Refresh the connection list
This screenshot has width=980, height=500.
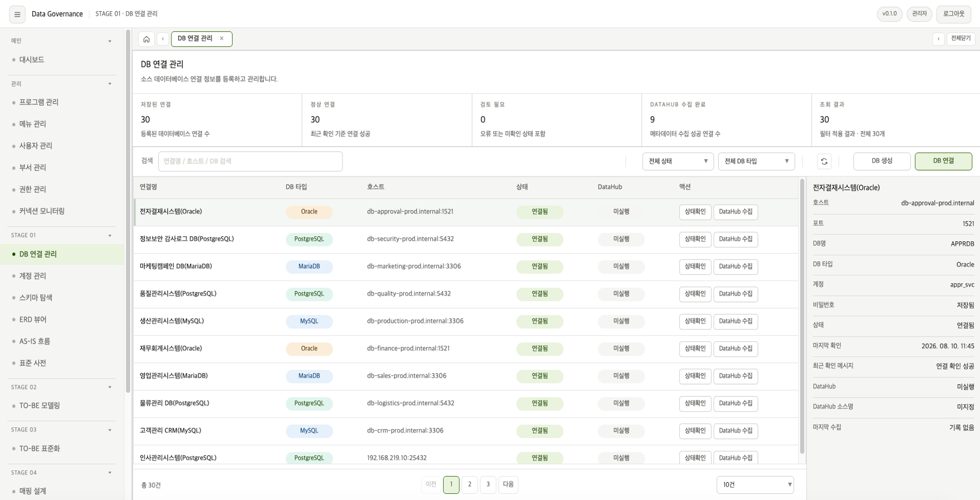(x=824, y=161)
